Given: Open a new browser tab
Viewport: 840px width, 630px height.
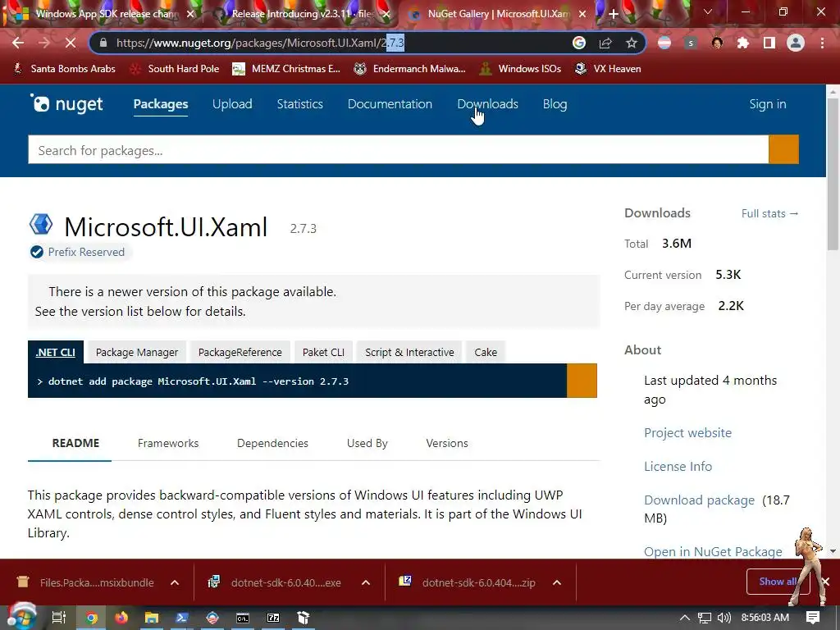Looking at the screenshot, I should tap(614, 14).
